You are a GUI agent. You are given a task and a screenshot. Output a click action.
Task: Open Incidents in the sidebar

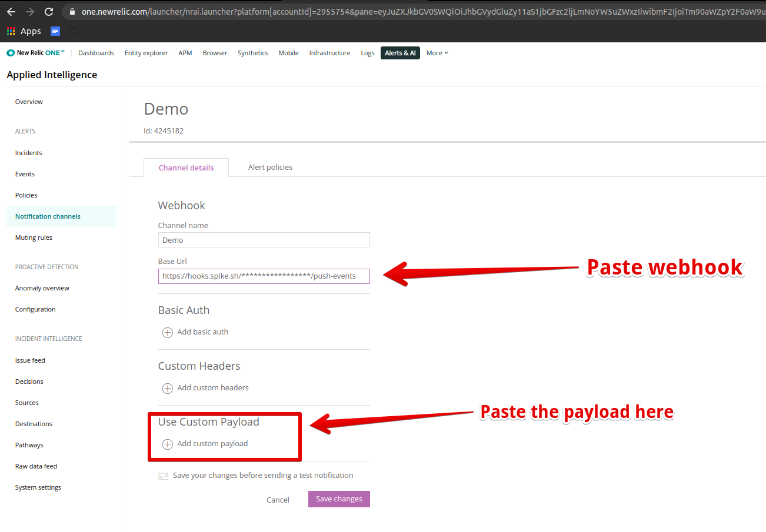pyautogui.click(x=29, y=153)
